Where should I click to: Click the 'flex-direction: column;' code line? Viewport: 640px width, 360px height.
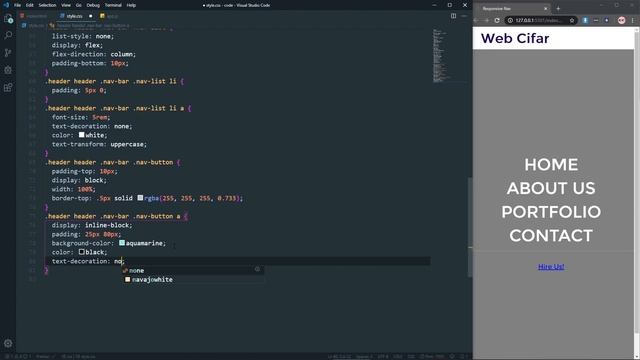click(x=94, y=54)
